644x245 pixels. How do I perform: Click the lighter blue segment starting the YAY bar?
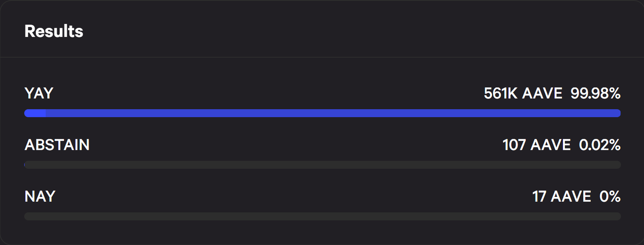[x=35, y=113]
